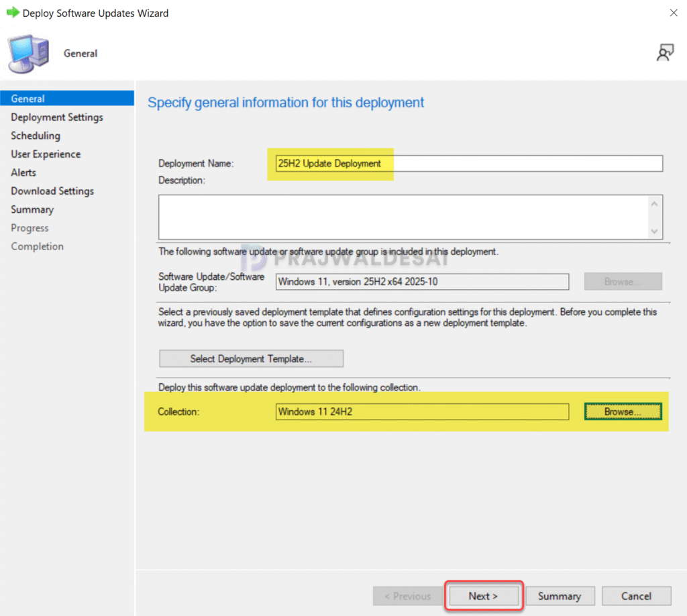Image resolution: width=687 pixels, height=616 pixels.
Task: Cancel the deployment wizard
Action: pyautogui.click(x=636, y=596)
